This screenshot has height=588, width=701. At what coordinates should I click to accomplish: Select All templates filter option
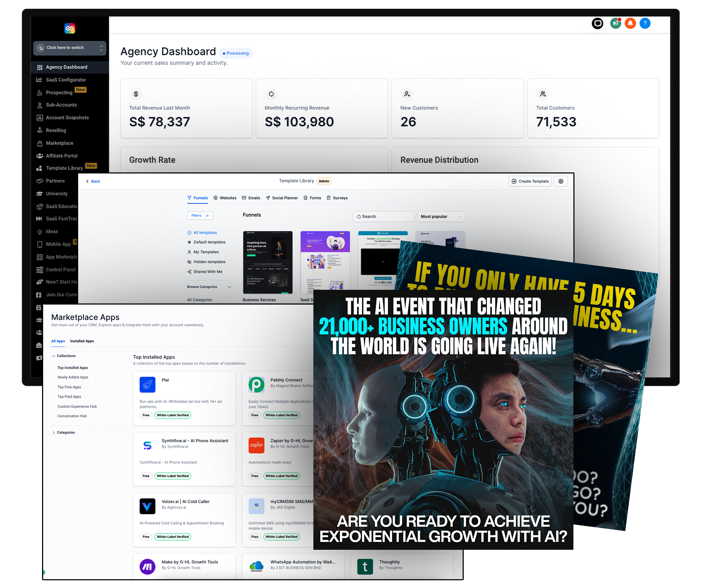tap(205, 233)
